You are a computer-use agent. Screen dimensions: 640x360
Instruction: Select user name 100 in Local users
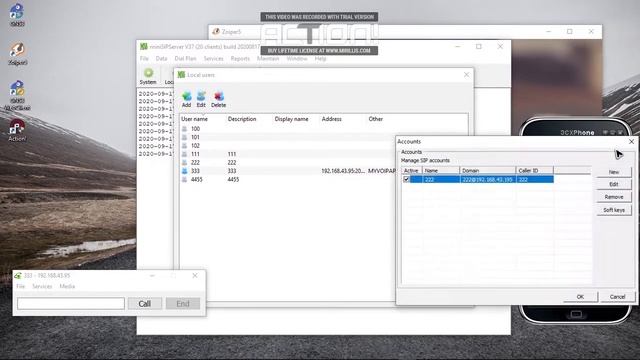tap(196, 129)
